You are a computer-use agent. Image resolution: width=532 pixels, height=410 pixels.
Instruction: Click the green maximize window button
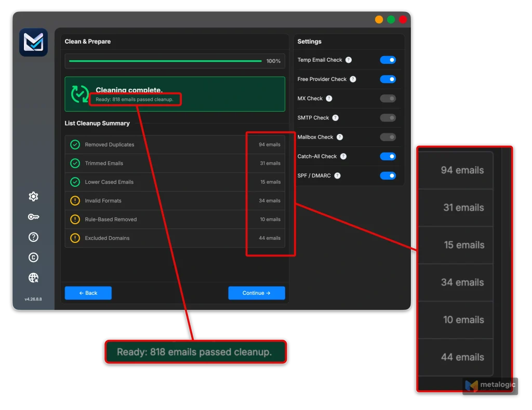coord(391,20)
